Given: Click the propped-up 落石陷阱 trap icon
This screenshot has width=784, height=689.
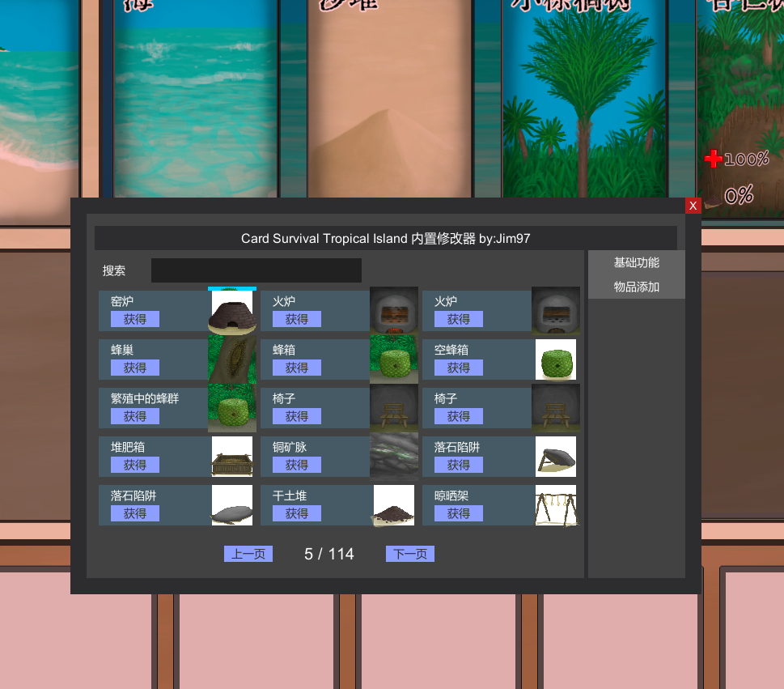Looking at the screenshot, I should [x=556, y=457].
